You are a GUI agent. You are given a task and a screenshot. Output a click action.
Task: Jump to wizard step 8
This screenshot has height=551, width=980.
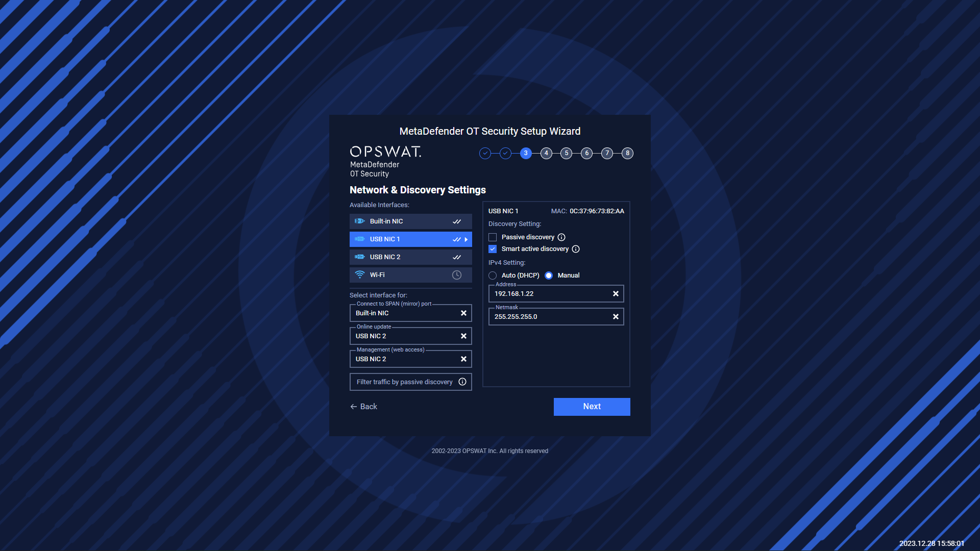click(x=627, y=153)
